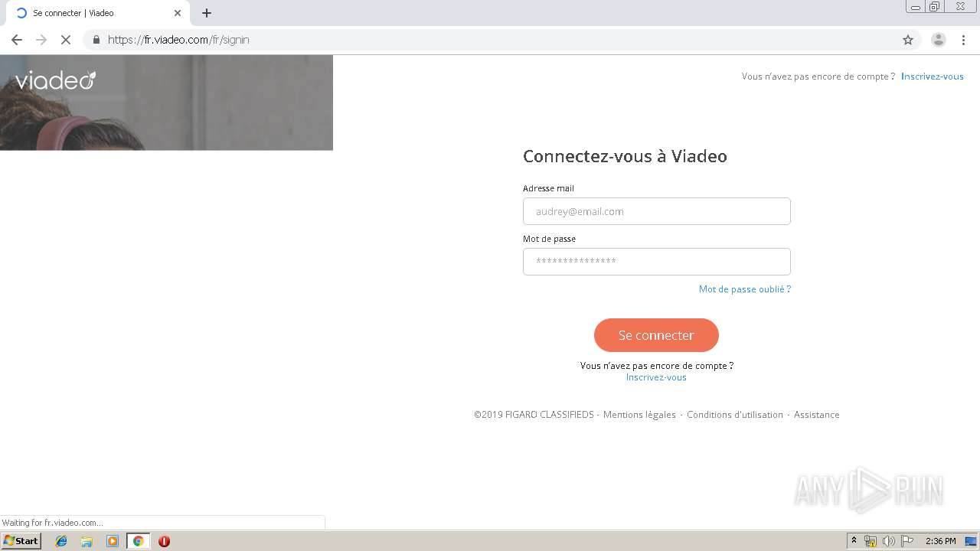Open a new tab with plus button
Viewport: 980px width, 551px height.
click(207, 13)
